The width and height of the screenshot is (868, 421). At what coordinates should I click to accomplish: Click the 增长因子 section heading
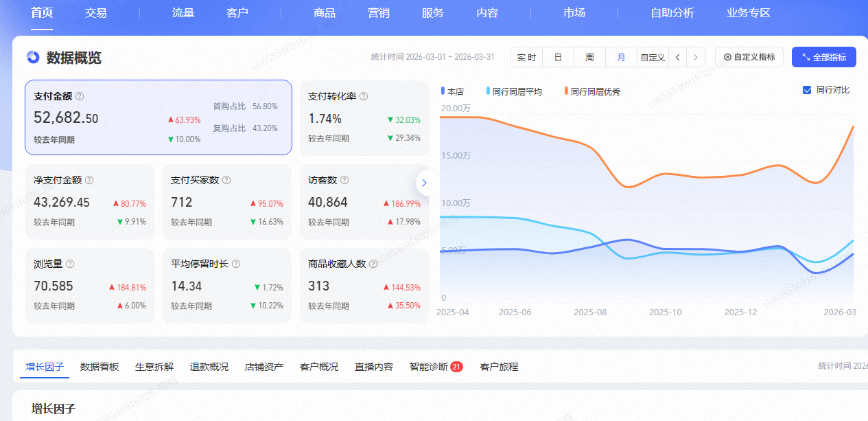click(54, 409)
